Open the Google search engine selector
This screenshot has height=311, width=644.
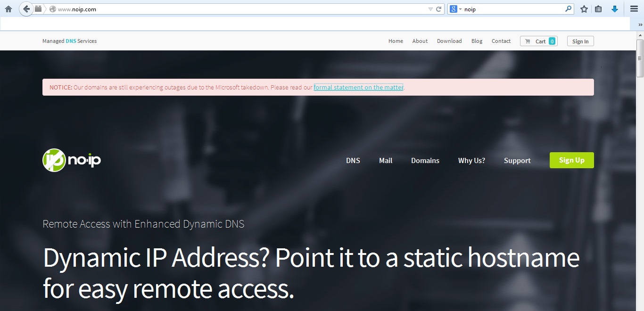point(455,9)
